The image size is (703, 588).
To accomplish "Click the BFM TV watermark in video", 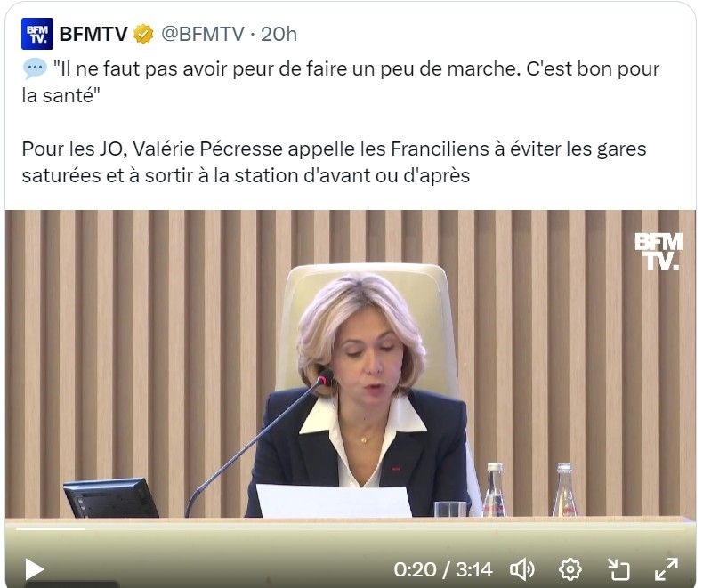I will pos(659,252).
